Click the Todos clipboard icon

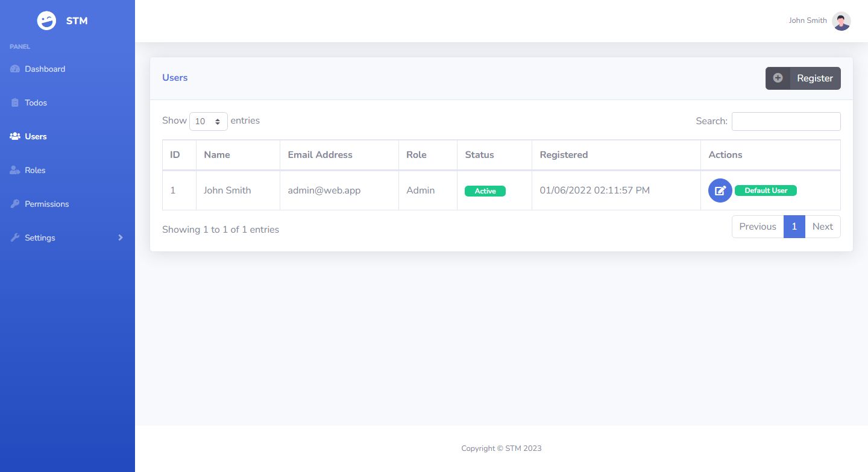pyautogui.click(x=15, y=102)
